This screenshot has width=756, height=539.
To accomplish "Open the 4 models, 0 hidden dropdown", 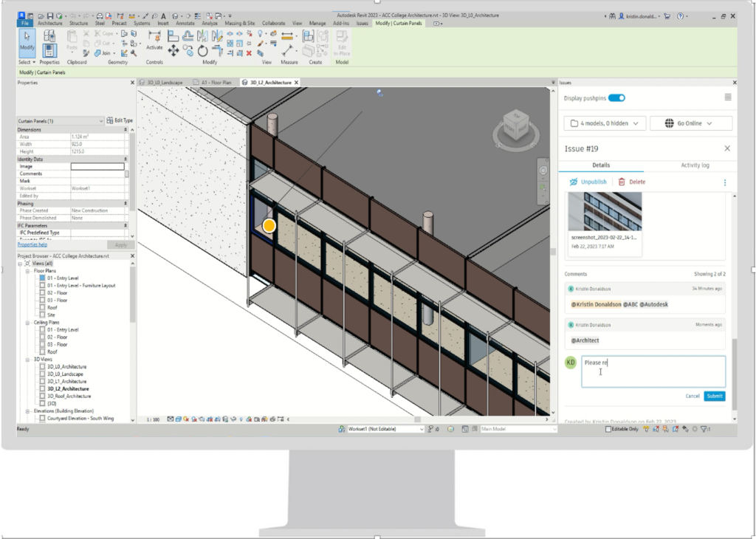I will 605,123.
